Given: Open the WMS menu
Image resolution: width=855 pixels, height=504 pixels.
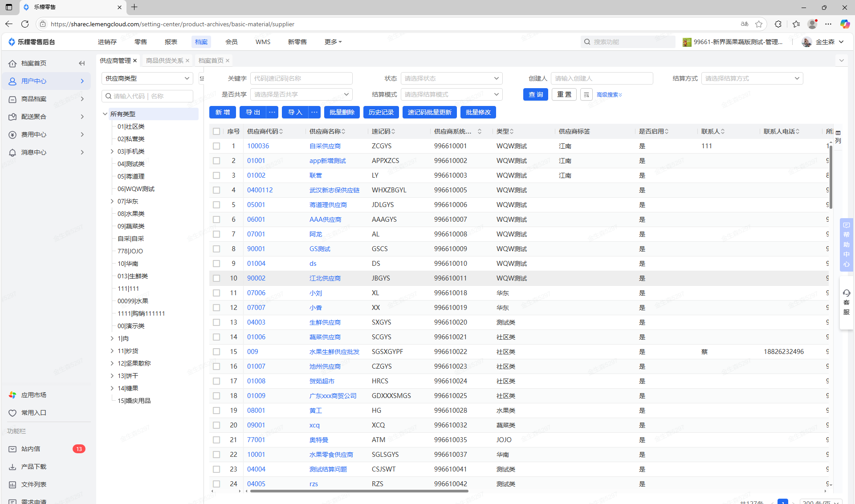Looking at the screenshot, I should tap(263, 42).
